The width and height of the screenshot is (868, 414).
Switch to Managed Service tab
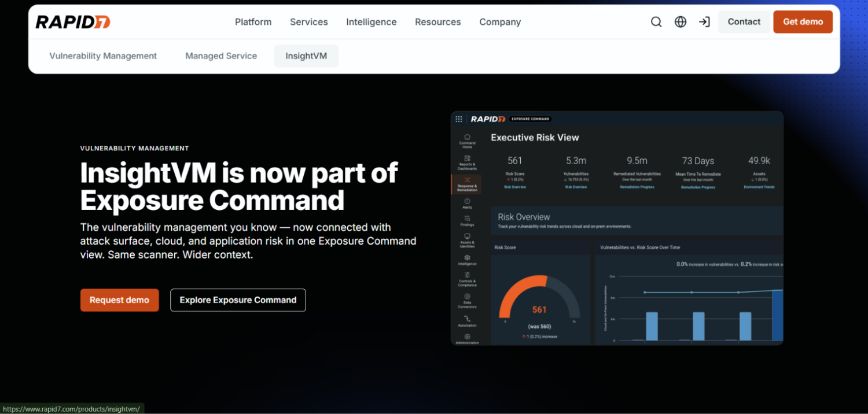221,56
